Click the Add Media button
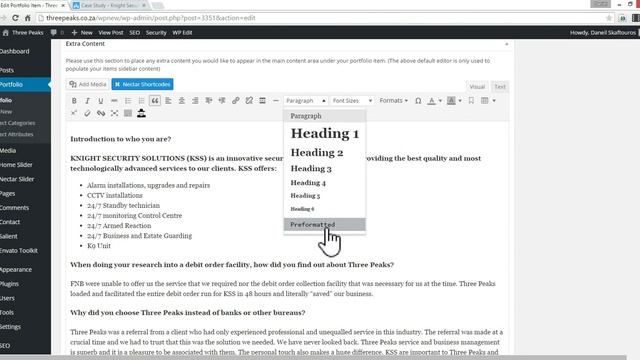 [x=88, y=84]
